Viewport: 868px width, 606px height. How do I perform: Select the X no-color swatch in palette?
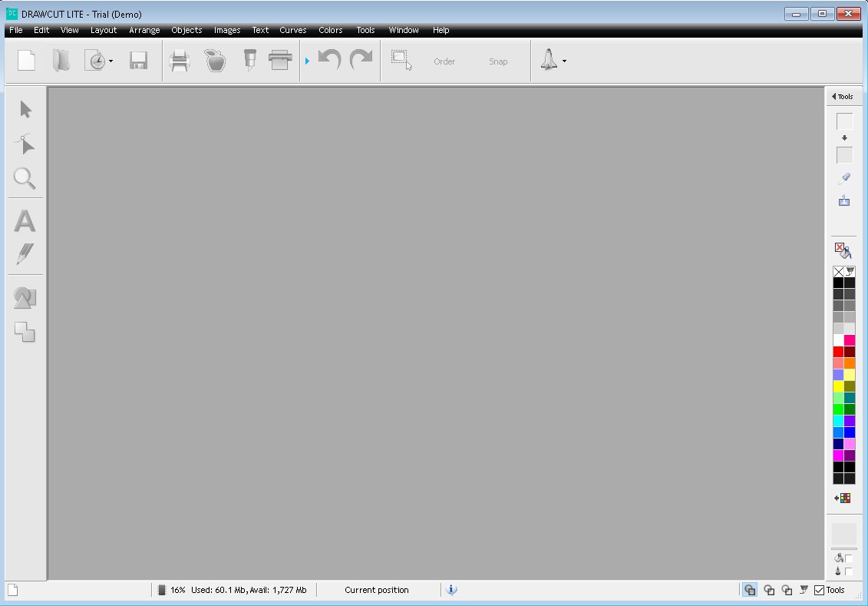[838, 271]
